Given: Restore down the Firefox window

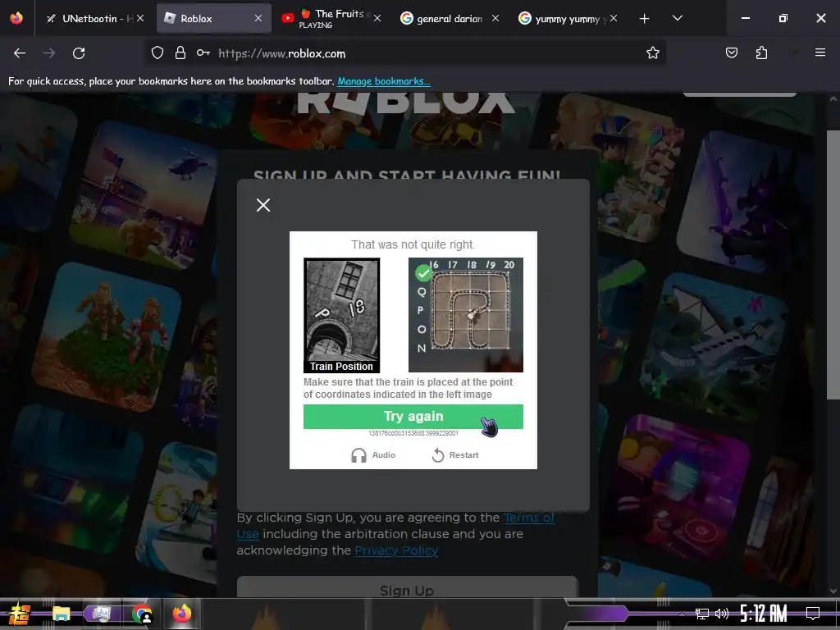Looking at the screenshot, I should pyautogui.click(x=783, y=18).
